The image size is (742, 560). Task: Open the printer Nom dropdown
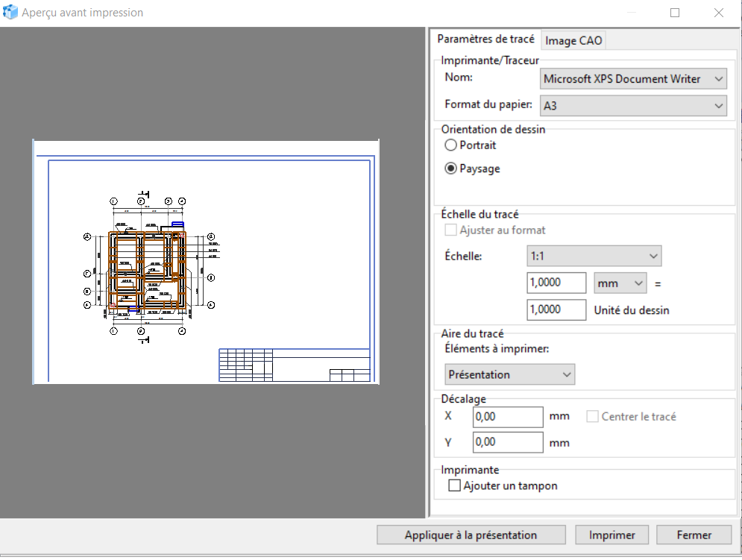tap(632, 78)
